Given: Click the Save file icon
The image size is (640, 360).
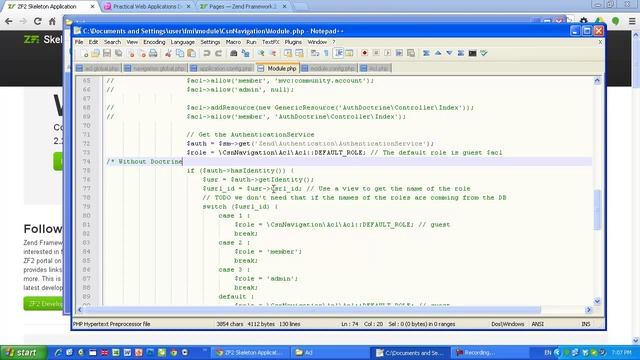Looking at the screenshot, I should click(107, 53).
